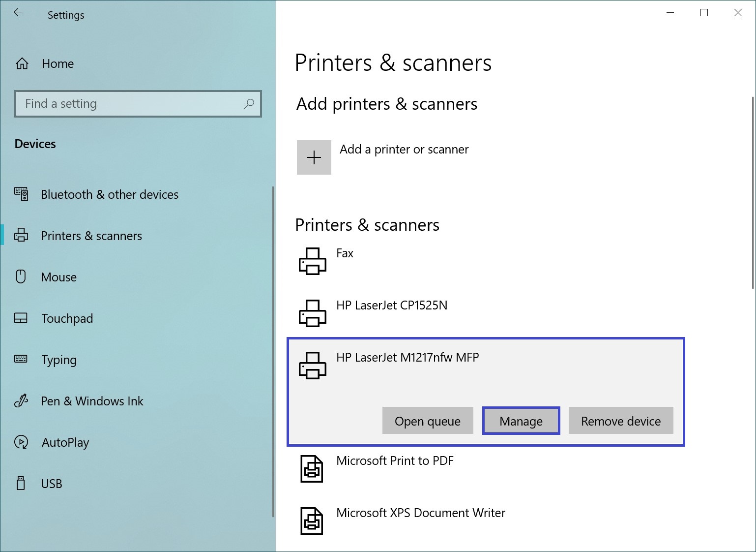
Task: Open the Home icon in sidebar
Action: click(x=22, y=63)
